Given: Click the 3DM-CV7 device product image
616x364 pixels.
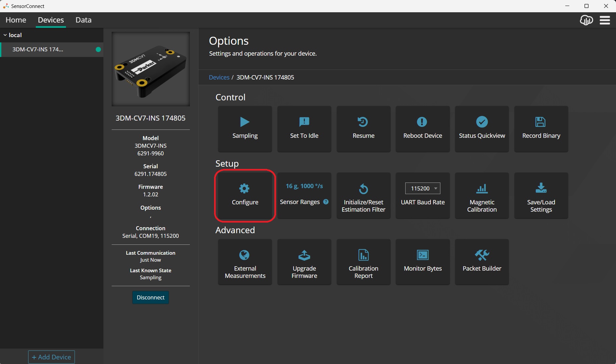Looking at the screenshot, I should tap(151, 69).
